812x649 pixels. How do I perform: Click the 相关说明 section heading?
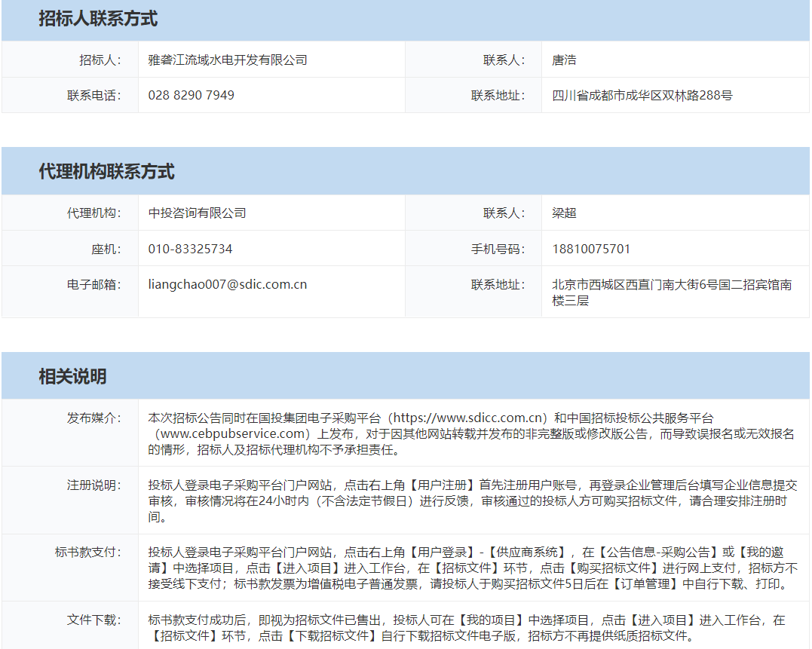point(72,376)
